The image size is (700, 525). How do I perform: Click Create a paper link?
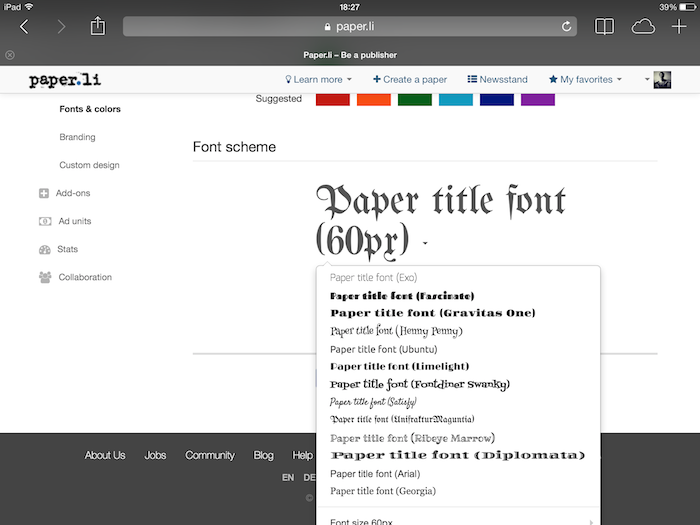pyautogui.click(x=410, y=79)
